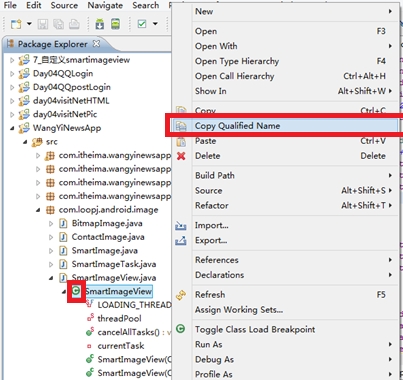Screen dimensions: 403x380
Task: Open the Android Virtual Device Manager icon
Action: pyautogui.click(x=115, y=24)
